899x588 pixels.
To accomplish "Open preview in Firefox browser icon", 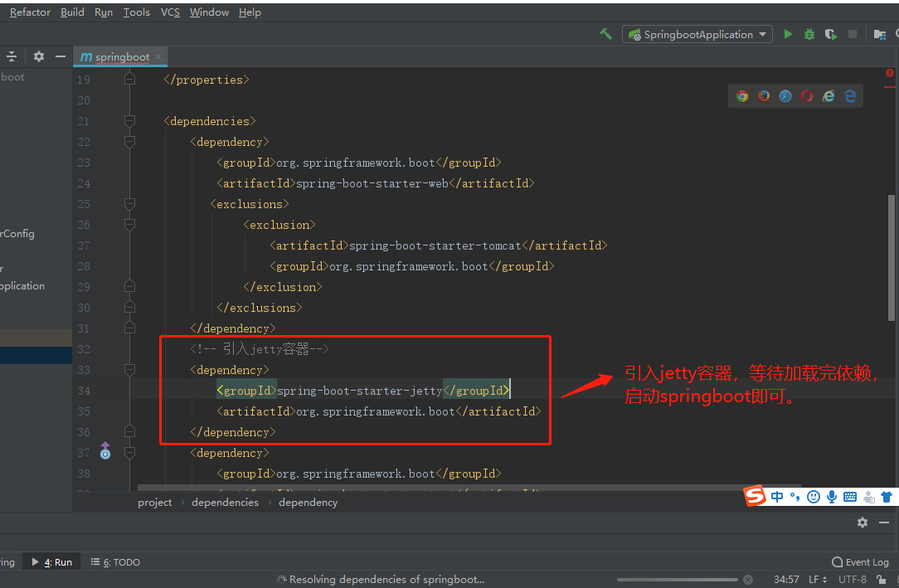I will (764, 96).
